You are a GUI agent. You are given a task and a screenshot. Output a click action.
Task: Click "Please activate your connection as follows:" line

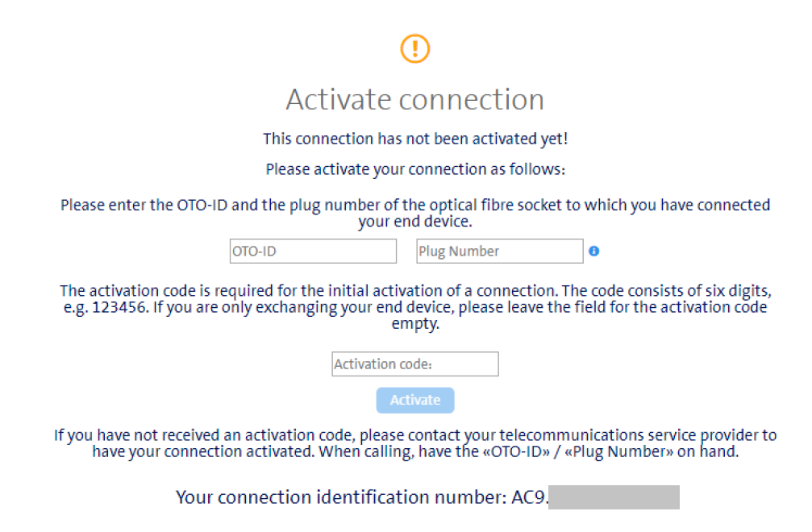click(415, 169)
